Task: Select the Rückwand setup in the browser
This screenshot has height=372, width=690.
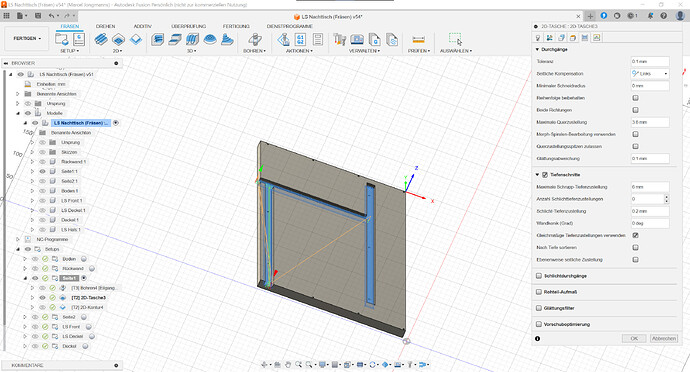Action: click(73, 269)
